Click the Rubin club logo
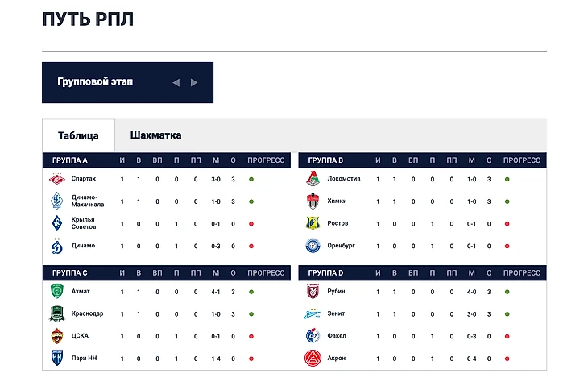This screenshot has width=588, height=386. click(x=313, y=291)
